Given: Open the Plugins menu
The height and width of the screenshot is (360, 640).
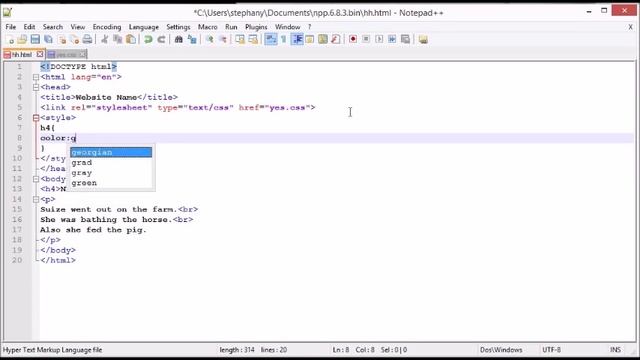Looking at the screenshot, I should coord(256,27).
